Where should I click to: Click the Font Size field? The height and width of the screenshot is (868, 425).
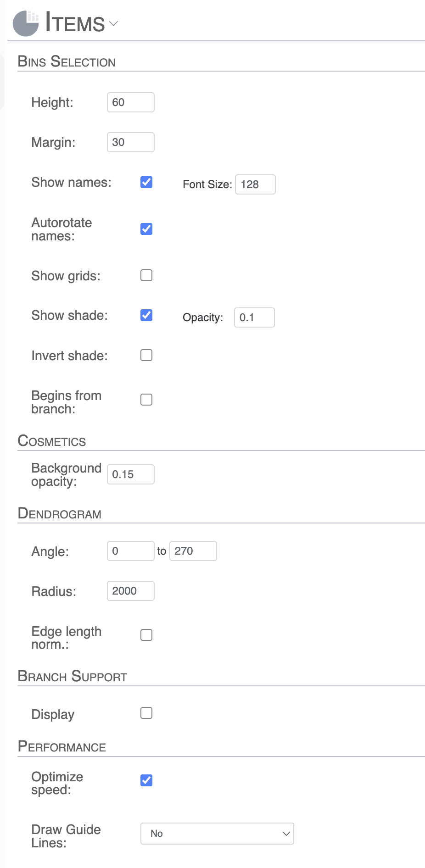(255, 184)
